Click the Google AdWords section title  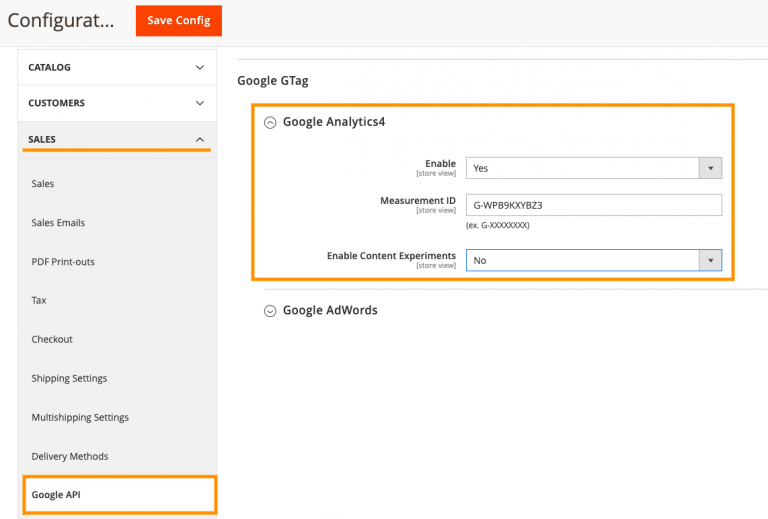pos(330,310)
